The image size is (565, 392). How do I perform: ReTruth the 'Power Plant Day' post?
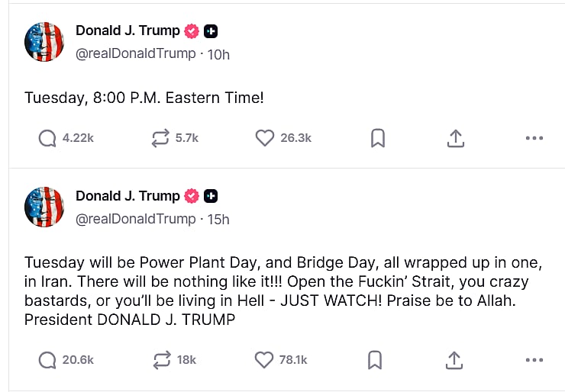pos(160,359)
